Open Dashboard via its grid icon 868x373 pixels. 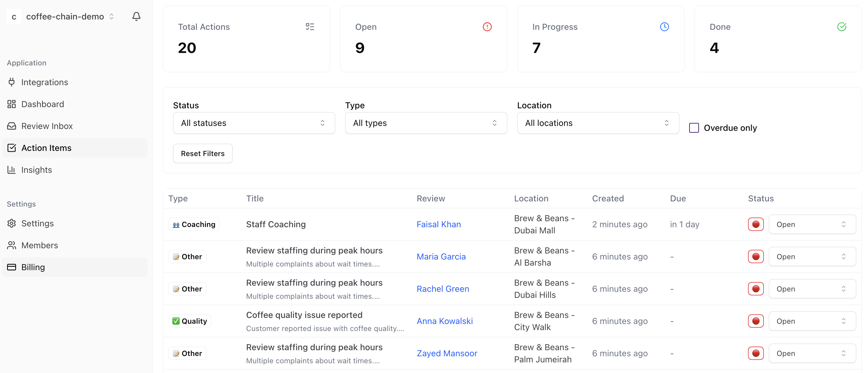(x=12, y=104)
